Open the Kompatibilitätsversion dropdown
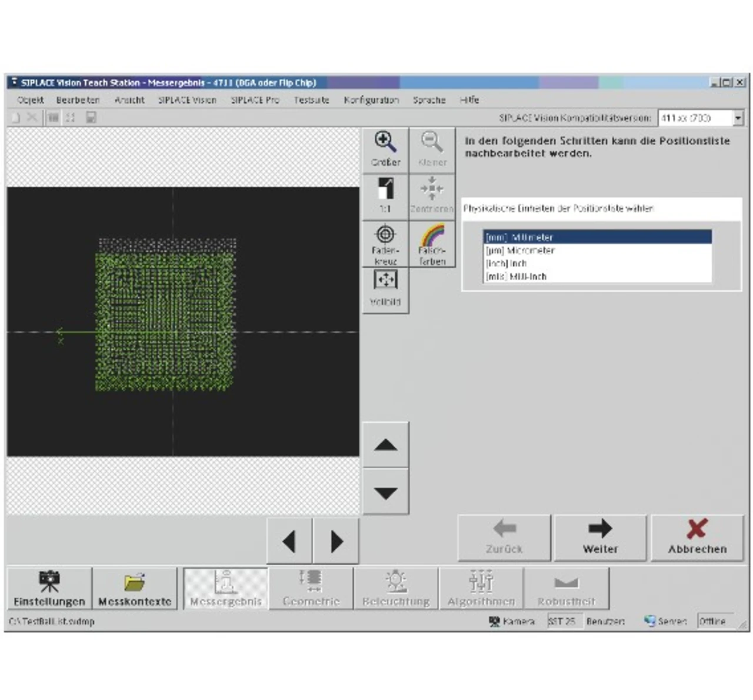Screen dimensions: 753x700 point(738,118)
